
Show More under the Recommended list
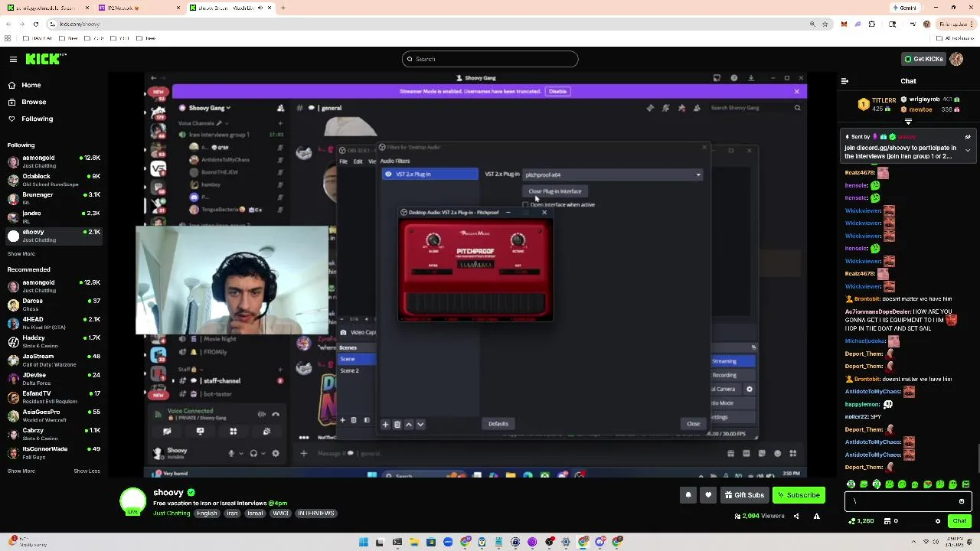tap(21, 471)
